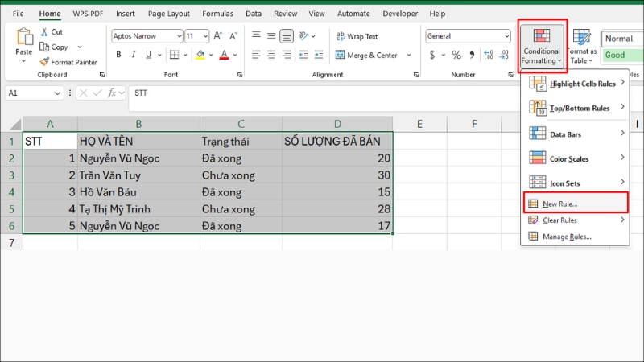This screenshot has height=362, width=644.
Task: Choose Manage Rules... menu item
Action: point(575,237)
